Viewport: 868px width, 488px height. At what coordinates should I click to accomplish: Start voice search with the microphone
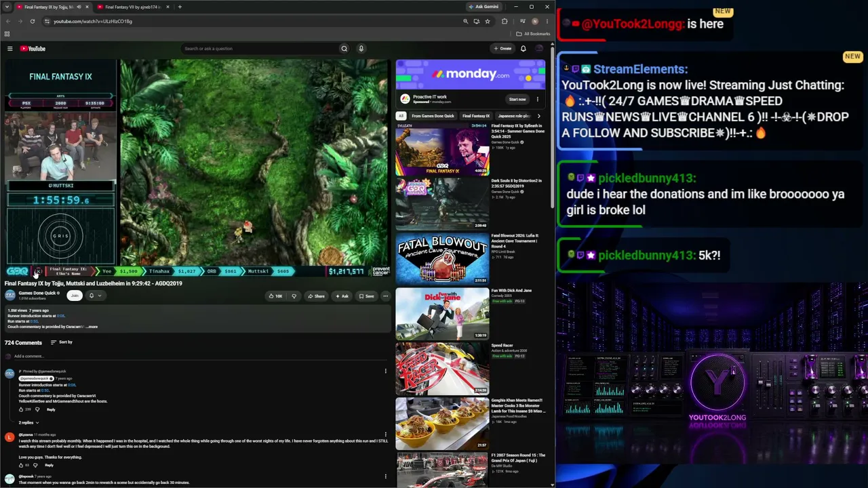(361, 49)
